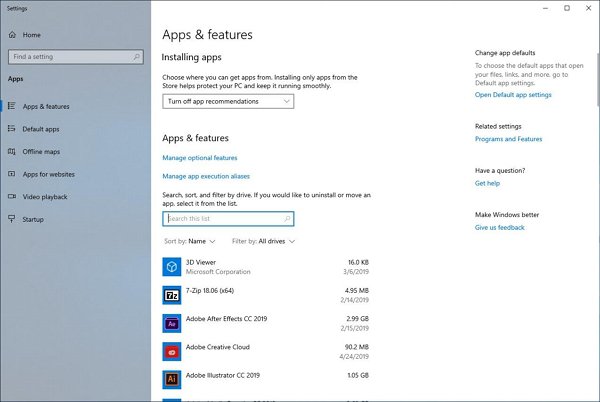Click the 4/24/2019 install date
The width and height of the screenshot is (600, 402).
(x=354, y=357)
